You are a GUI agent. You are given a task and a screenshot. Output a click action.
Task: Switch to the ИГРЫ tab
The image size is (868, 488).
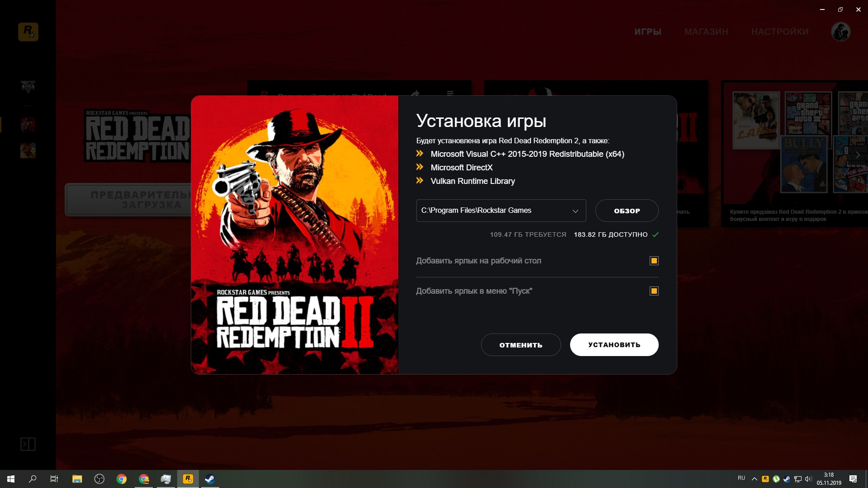click(x=647, y=32)
